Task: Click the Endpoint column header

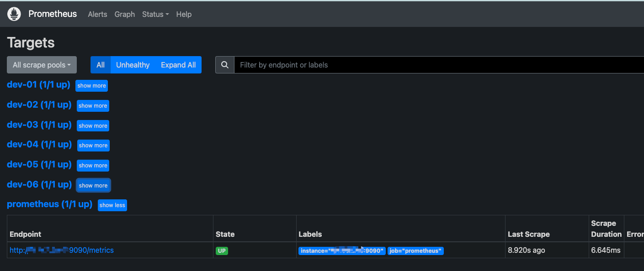Action: (26, 234)
